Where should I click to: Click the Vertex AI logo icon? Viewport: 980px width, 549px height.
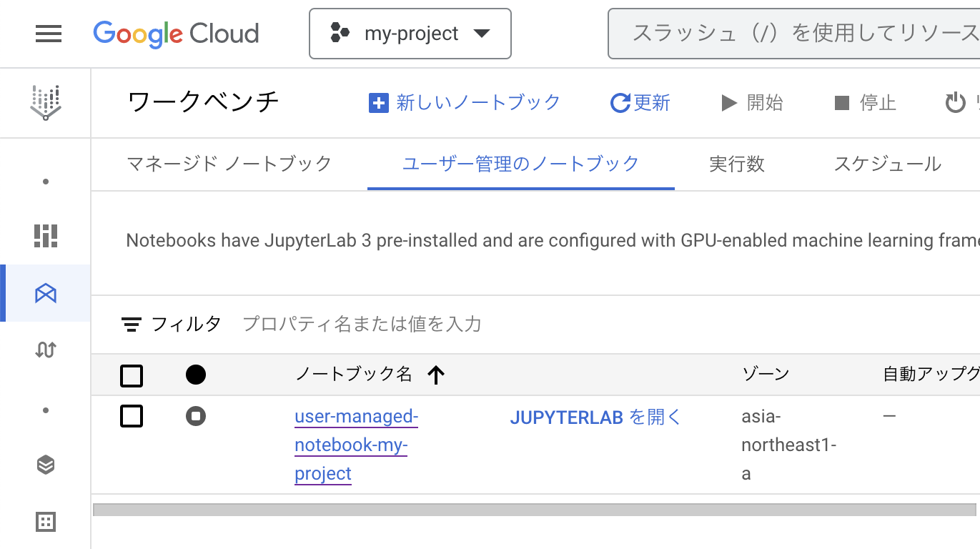tap(46, 103)
